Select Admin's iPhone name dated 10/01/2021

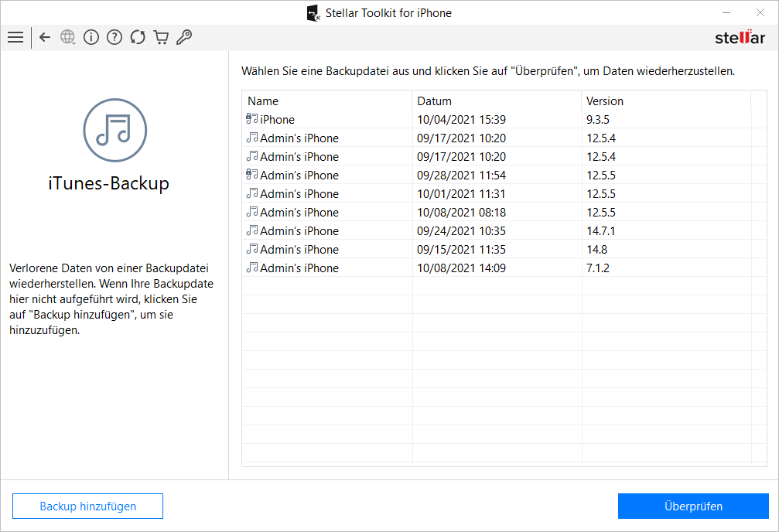click(299, 194)
